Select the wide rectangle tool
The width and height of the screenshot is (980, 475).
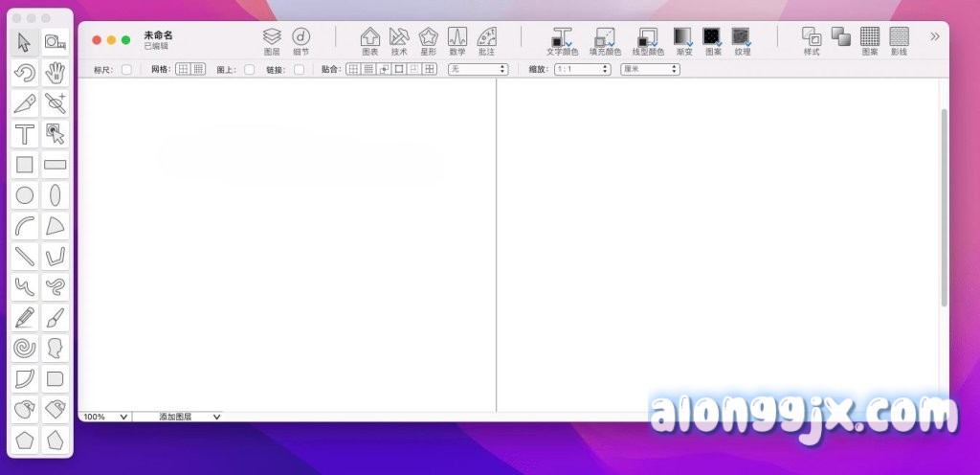pyautogui.click(x=55, y=165)
